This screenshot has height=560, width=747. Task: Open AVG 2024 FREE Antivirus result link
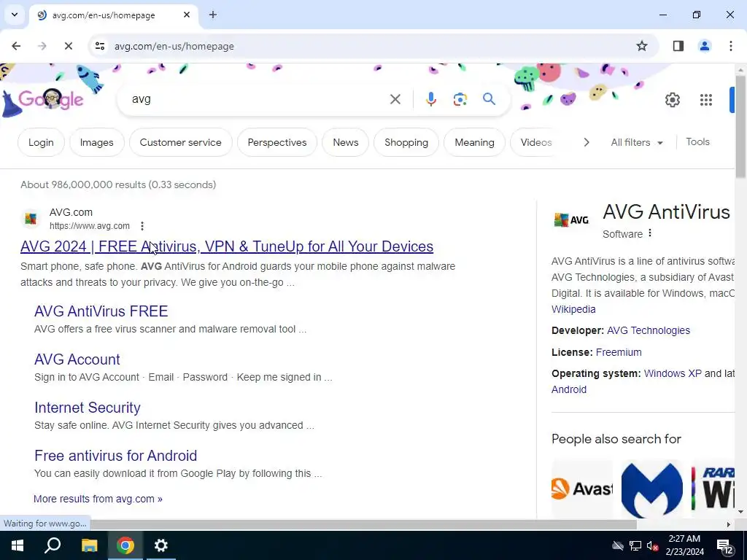[227, 246]
